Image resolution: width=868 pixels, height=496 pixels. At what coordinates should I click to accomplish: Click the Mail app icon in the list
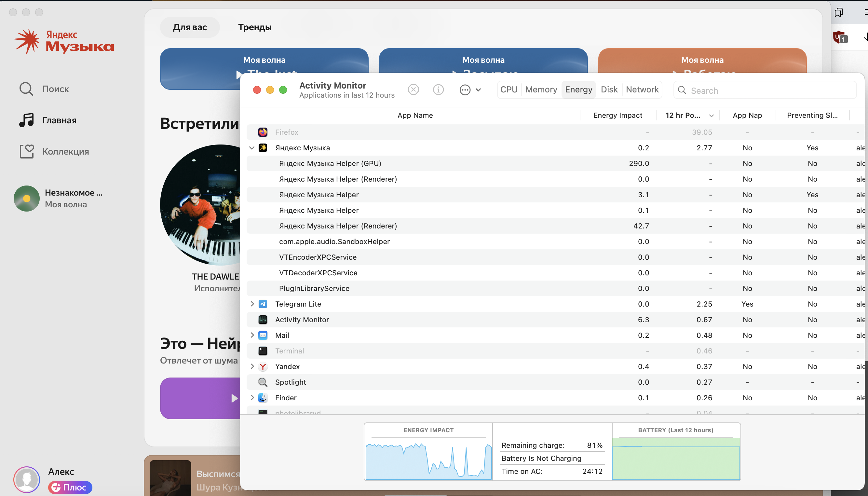263,335
